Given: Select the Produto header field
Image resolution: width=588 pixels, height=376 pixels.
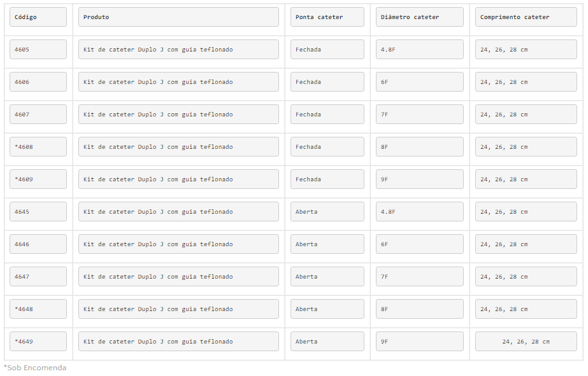Looking at the screenshot, I should click(178, 17).
